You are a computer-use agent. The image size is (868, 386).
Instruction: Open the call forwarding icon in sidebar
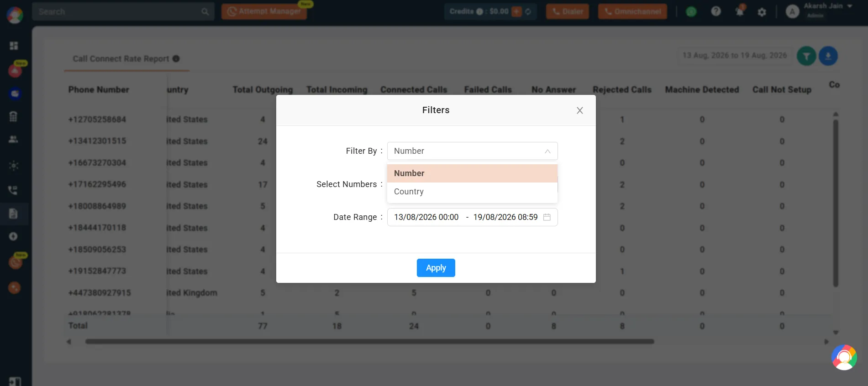14,190
